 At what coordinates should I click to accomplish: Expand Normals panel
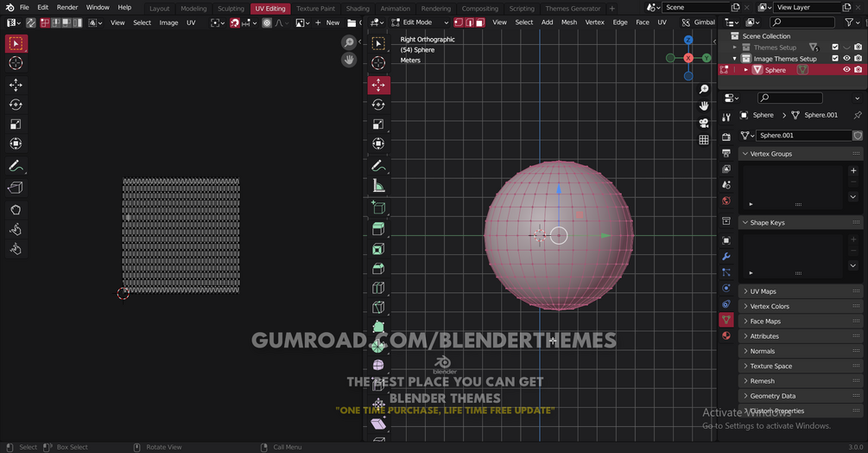801,351
